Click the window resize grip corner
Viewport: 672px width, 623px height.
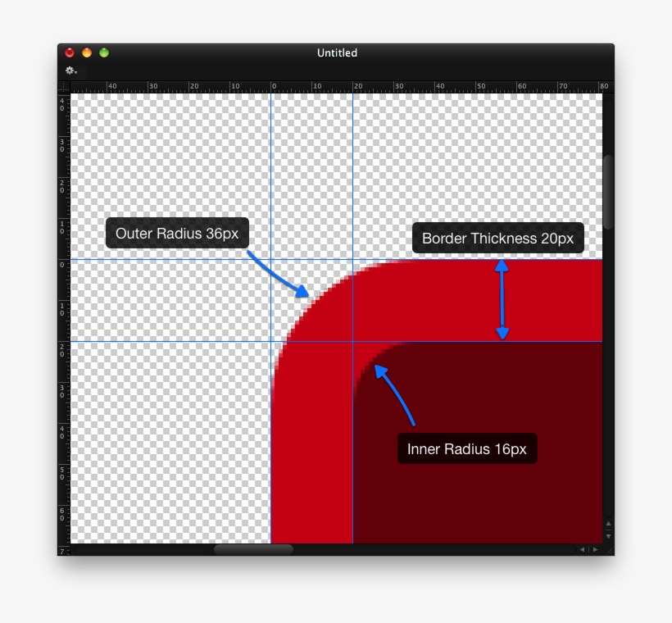pos(609,550)
